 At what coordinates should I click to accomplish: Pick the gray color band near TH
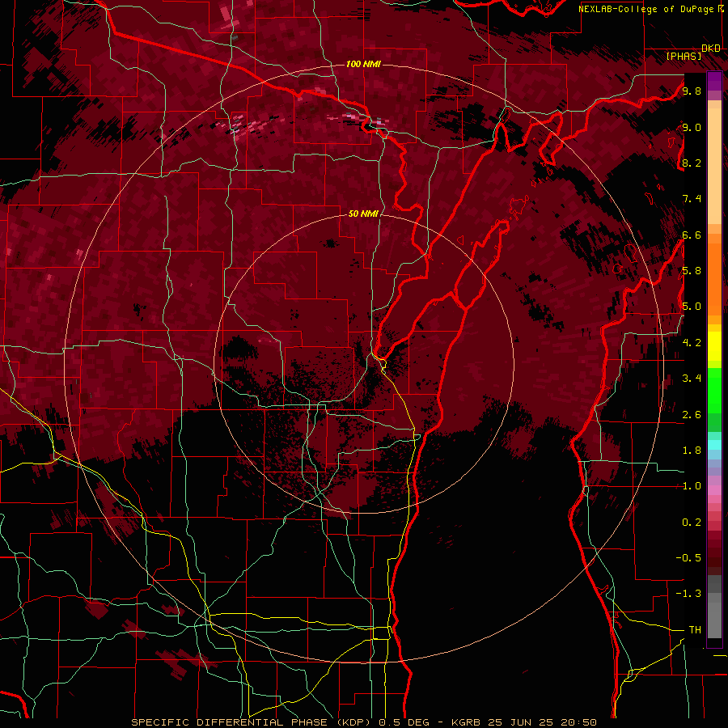click(x=714, y=620)
